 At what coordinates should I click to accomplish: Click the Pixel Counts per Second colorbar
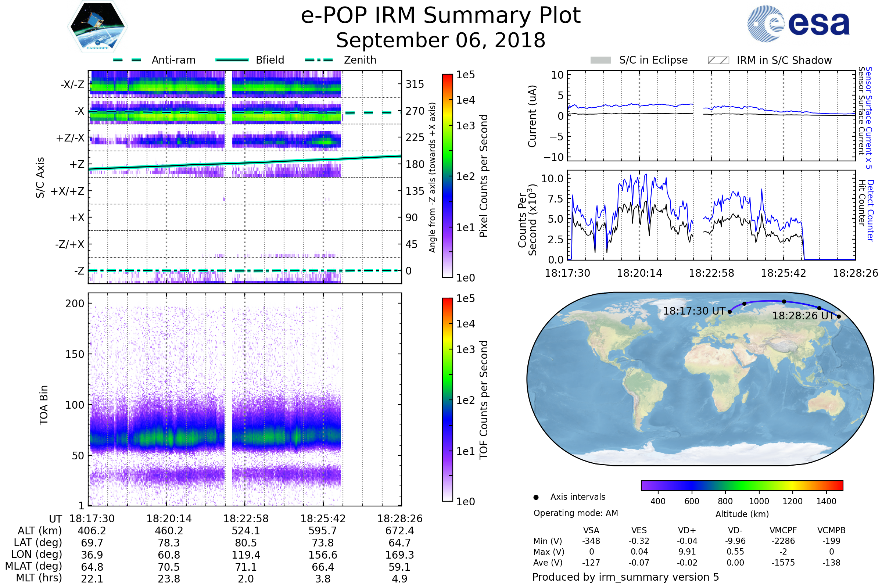pyautogui.click(x=447, y=176)
